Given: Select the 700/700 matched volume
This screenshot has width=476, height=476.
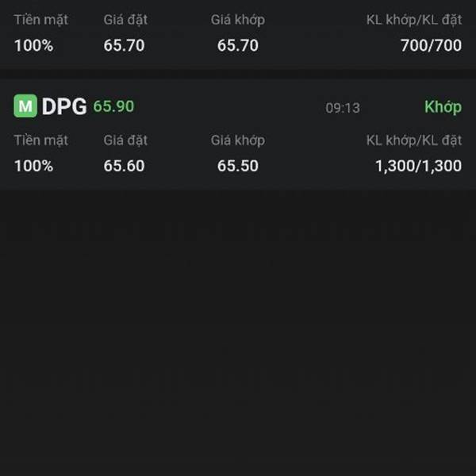Looking at the screenshot, I should pyautogui.click(x=431, y=45).
